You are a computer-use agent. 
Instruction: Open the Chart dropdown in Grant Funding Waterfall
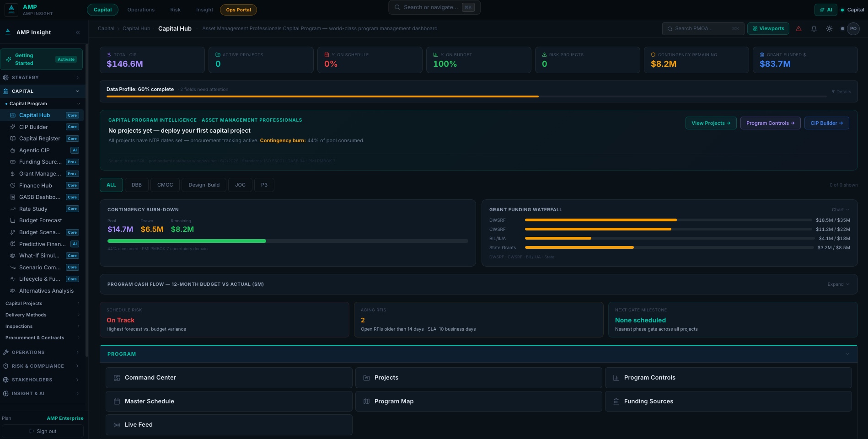tap(841, 210)
